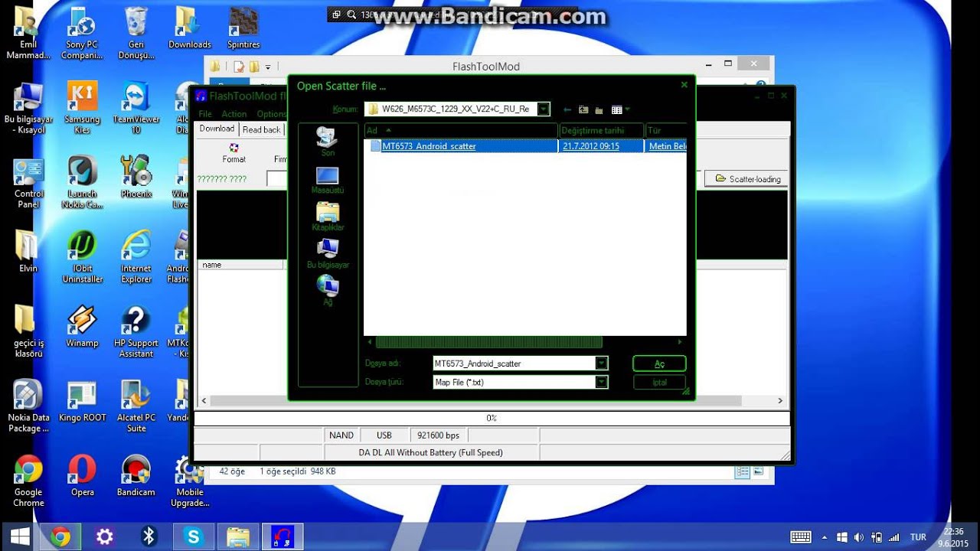Expand the Dosya adı dropdown arrow
Viewport: 980px width, 551px height.
point(602,364)
